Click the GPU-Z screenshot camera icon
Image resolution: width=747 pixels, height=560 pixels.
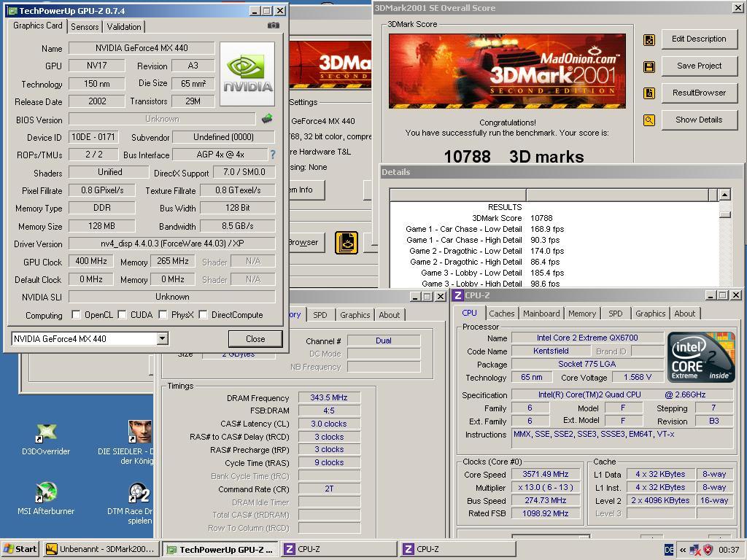tap(274, 26)
